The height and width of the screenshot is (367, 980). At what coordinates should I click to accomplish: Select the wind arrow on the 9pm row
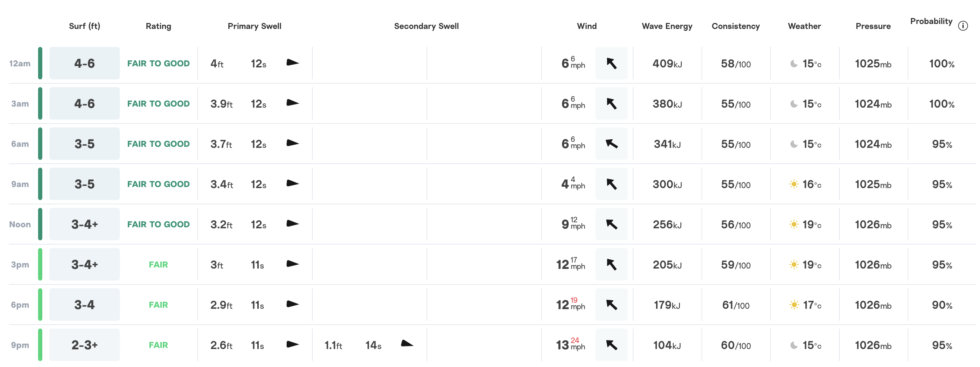click(x=612, y=344)
